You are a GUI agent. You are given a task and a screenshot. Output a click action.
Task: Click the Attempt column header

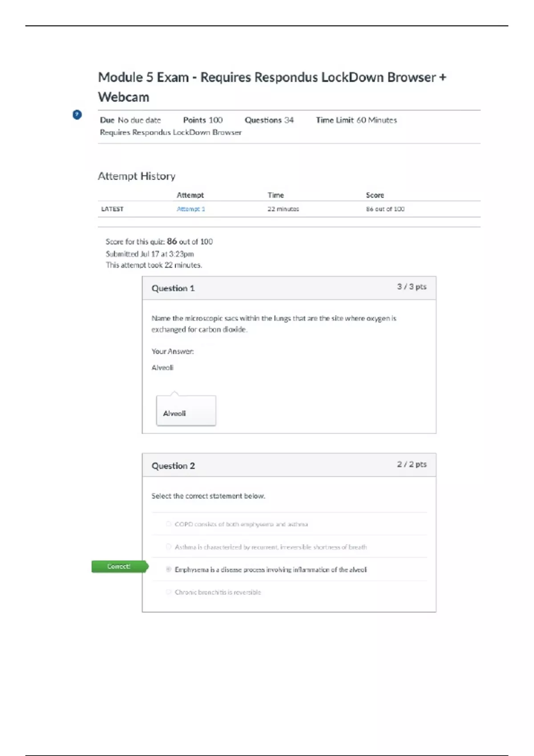[x=190, y=195]
